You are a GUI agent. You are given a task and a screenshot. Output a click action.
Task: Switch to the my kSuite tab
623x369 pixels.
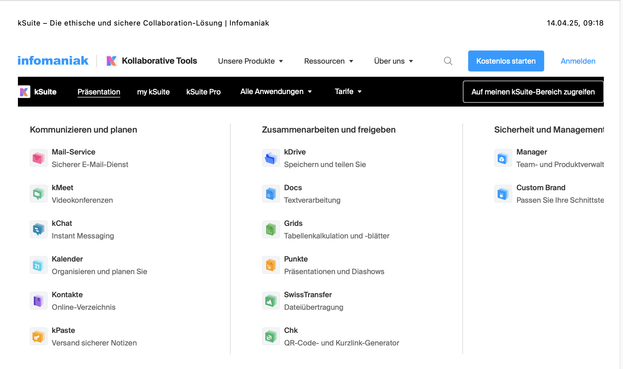point(153,92)
